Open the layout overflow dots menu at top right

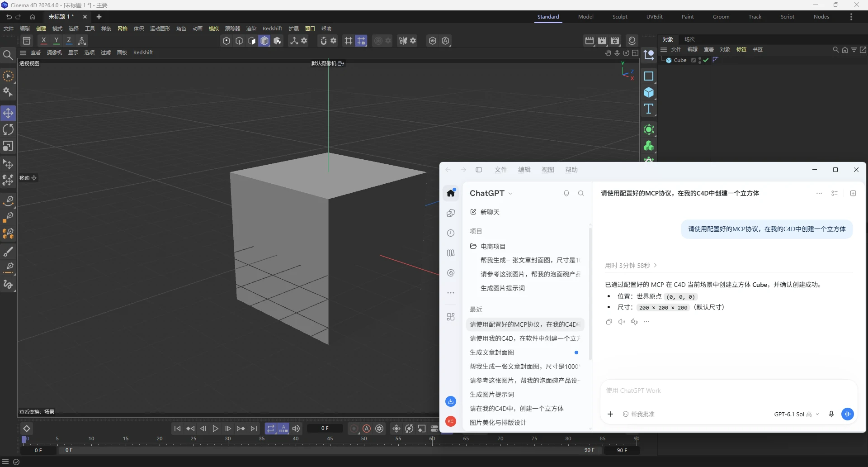pos(851,17)
